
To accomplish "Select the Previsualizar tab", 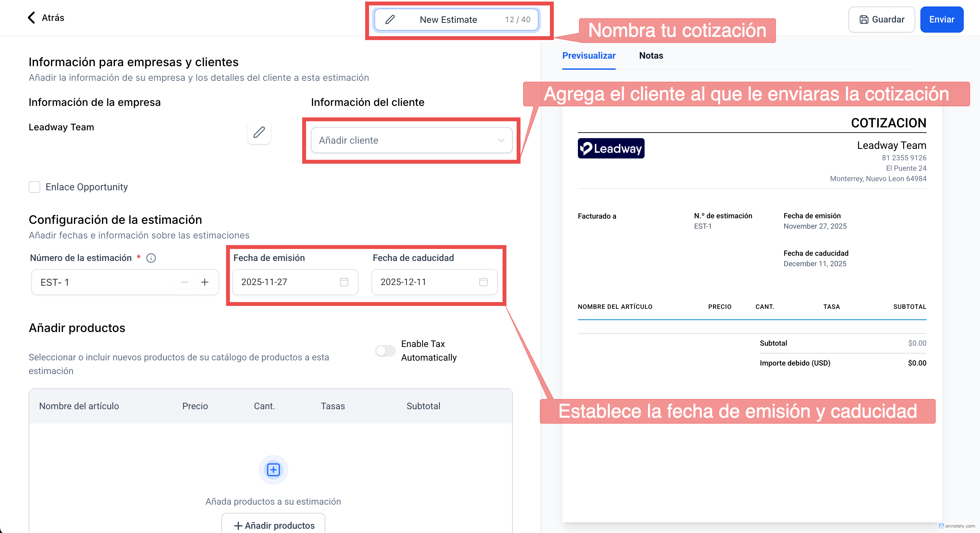I will click(x=589, y=56).
